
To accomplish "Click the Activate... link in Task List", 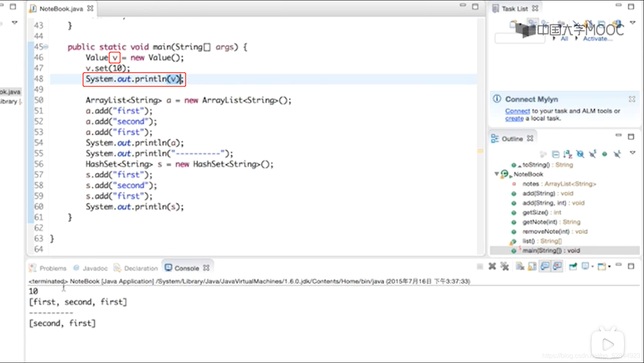I will tap(598, 39).
